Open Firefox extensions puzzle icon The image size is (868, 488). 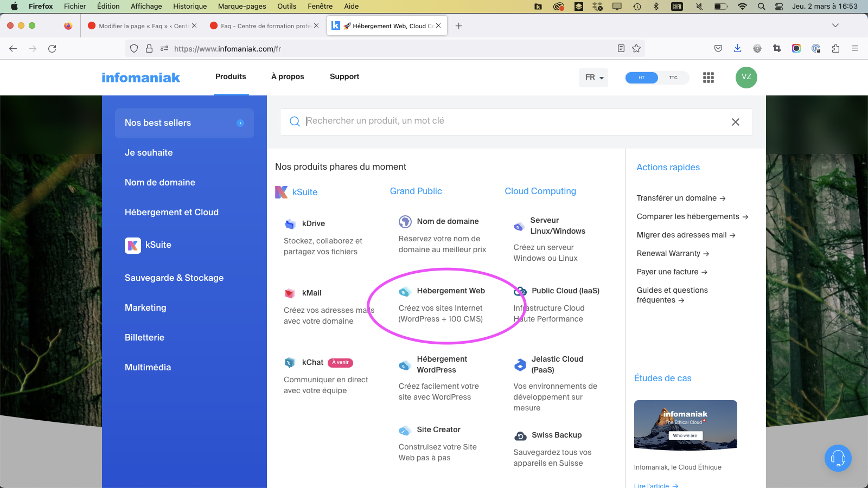click(x=835, y=48)
